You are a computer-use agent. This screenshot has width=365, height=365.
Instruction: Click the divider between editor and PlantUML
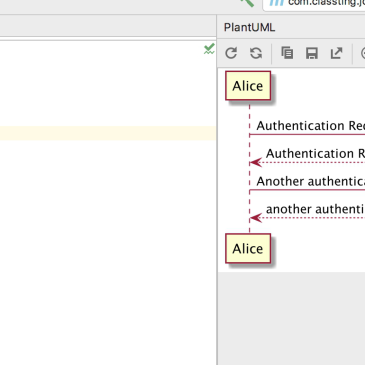pos(217,200)
